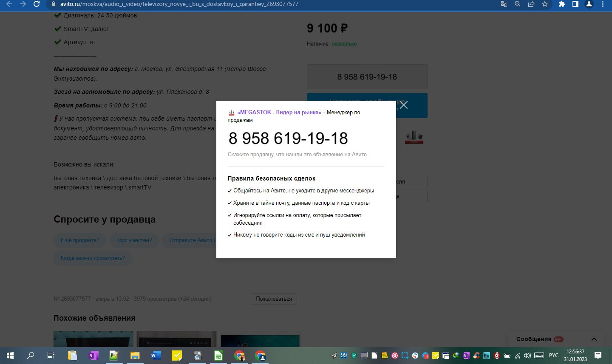Viewport: 612px width, 364px height.
Task: Open the second similar listing thumbnail
Action: (x=176, y=339)
